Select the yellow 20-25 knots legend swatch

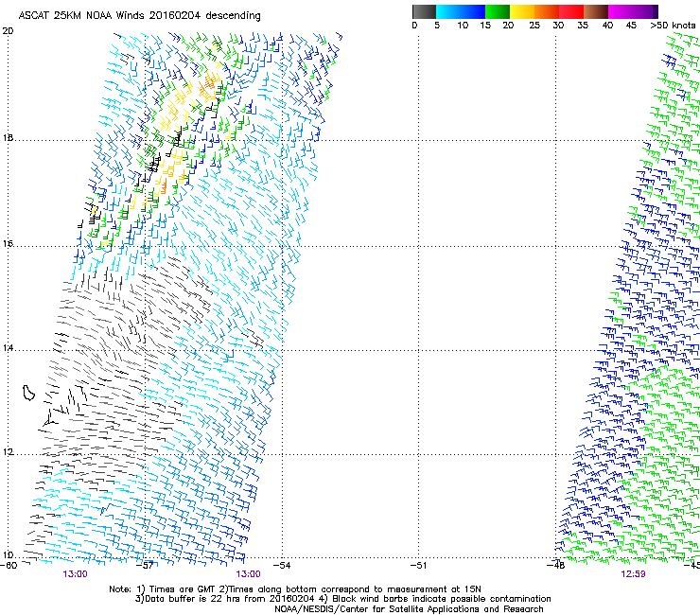pyautogui.click(x=522, y=11)
